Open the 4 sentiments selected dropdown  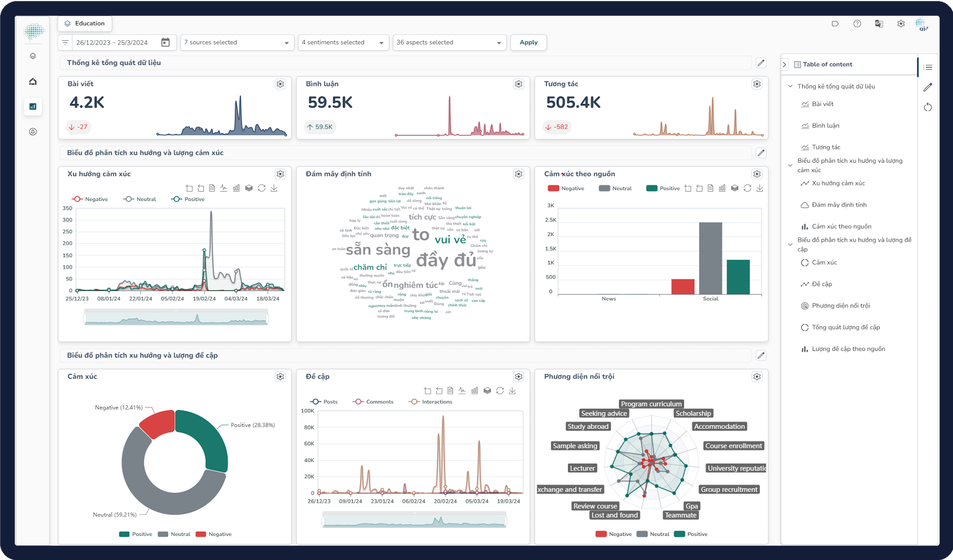(x=343, y=43)
